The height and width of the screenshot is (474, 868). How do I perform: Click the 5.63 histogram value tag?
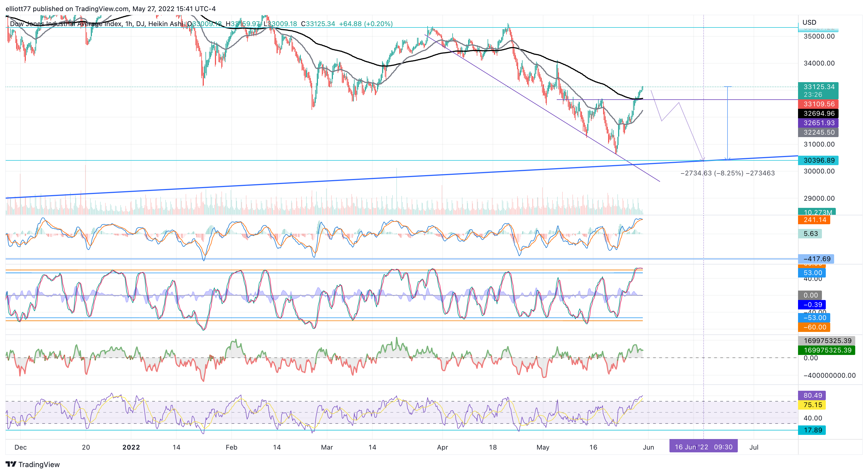[x=810, y=234]
